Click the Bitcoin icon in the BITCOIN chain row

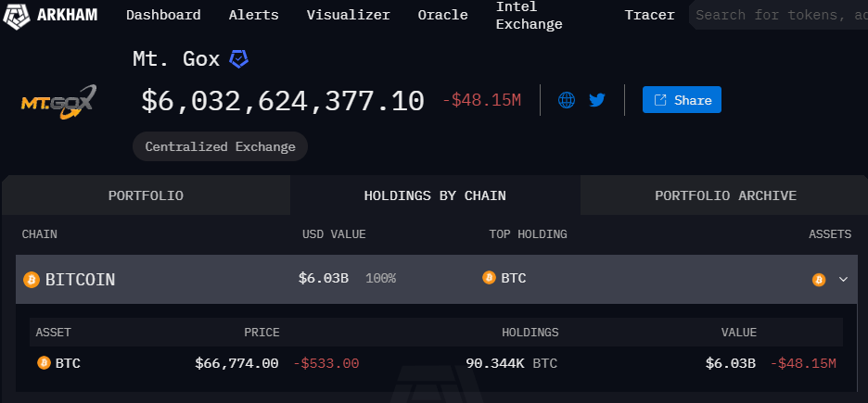point(32,280)
